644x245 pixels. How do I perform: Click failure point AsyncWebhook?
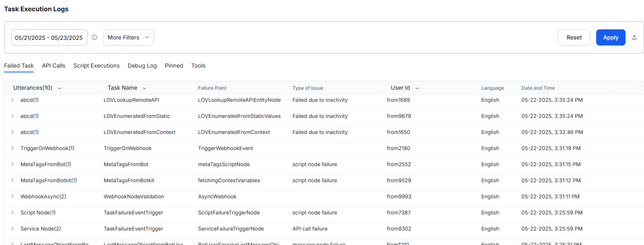pyautogui.click(x=217, y=196)
